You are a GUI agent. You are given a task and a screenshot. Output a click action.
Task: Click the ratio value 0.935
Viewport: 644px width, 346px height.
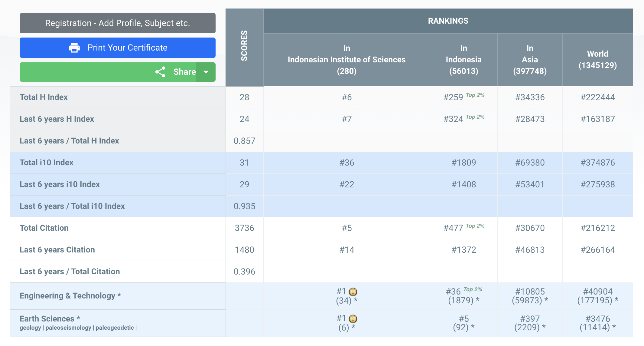click(244, 206)
